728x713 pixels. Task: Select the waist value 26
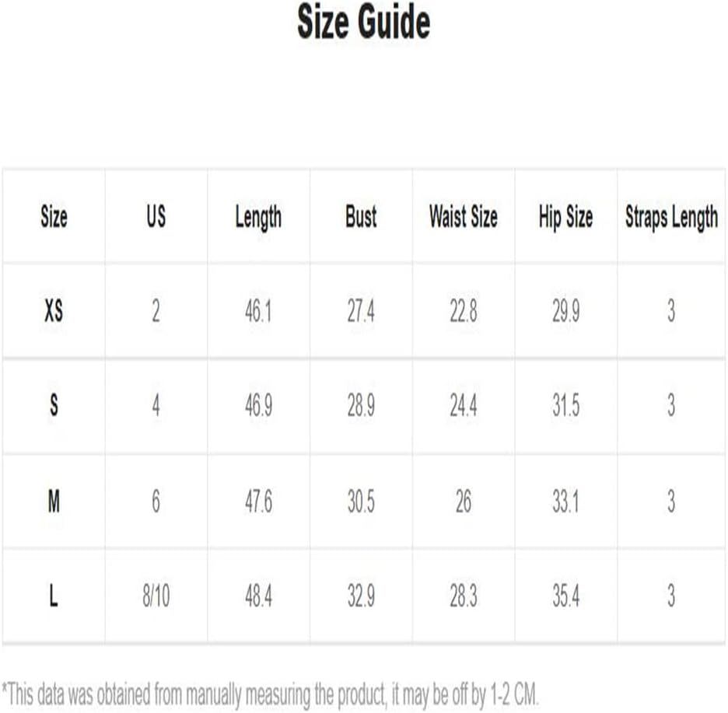(x=463, y=502)
